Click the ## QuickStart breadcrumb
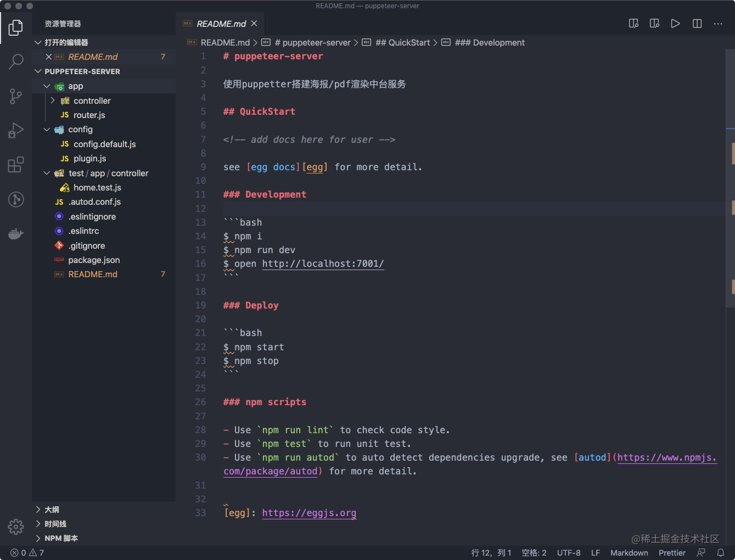The image size is (735, 560). 402,42
